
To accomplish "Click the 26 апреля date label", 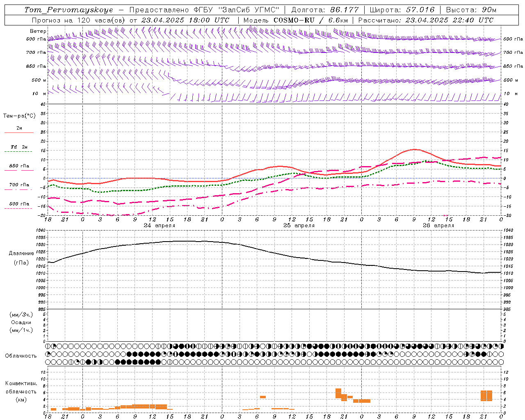I will 438,226.
